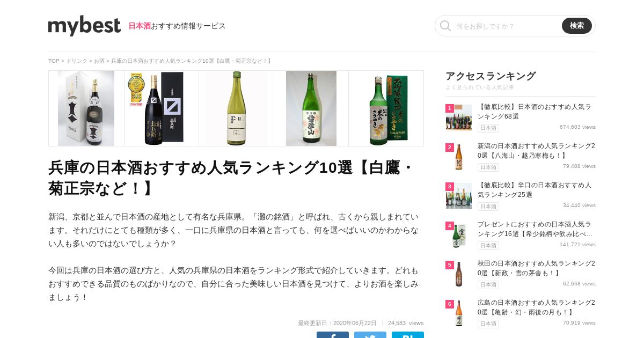Click 日本酒 tag under ranking item 4

click(x=488, y=246)
